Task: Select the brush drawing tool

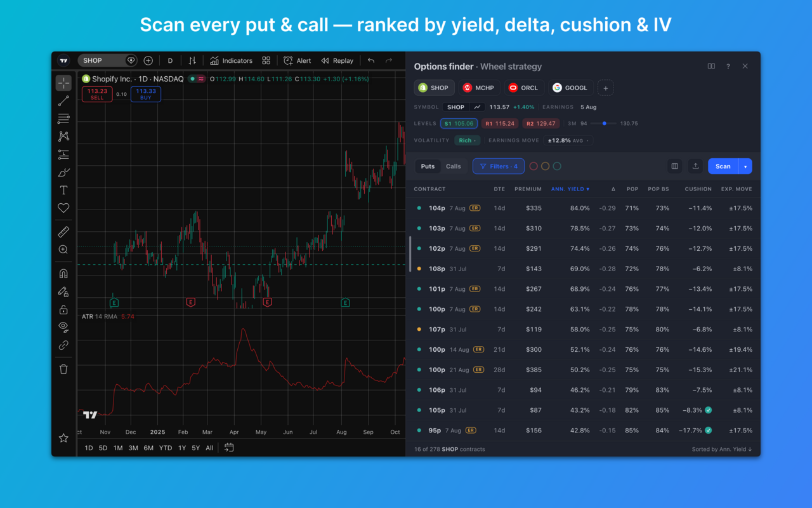Action: point(63,172)
